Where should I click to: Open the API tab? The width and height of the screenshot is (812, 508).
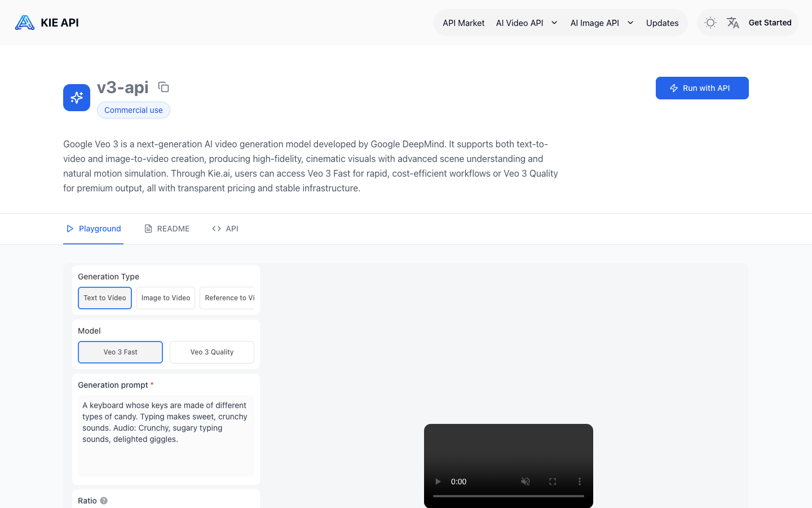coord(225,229)
